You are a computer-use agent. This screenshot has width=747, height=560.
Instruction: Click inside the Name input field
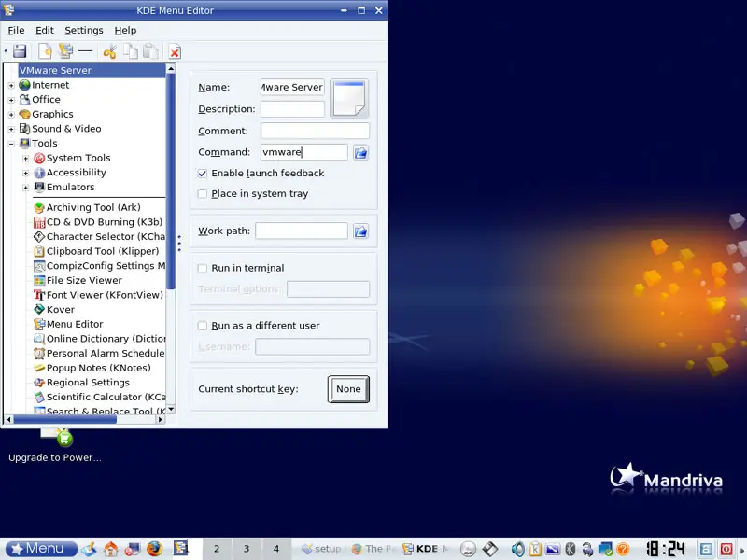point(292,87)
